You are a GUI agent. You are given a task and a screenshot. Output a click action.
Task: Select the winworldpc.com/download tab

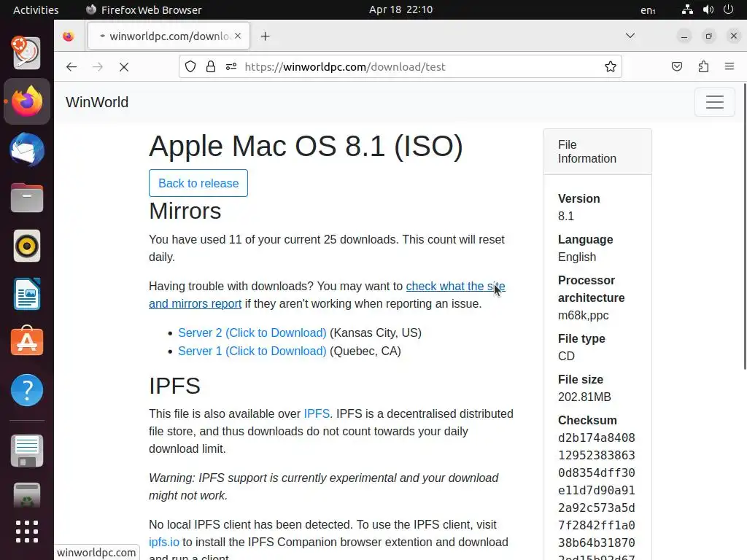click(x=169, y=36)
